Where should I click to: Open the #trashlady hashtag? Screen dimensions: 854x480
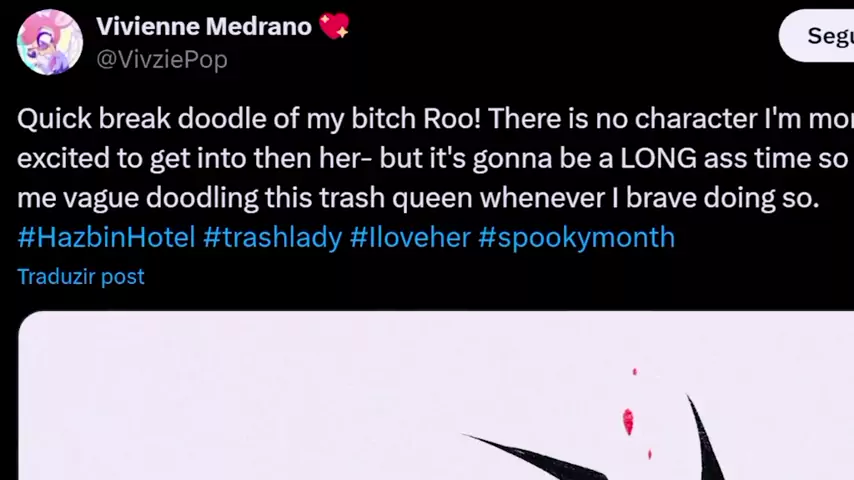pos(272,237)
